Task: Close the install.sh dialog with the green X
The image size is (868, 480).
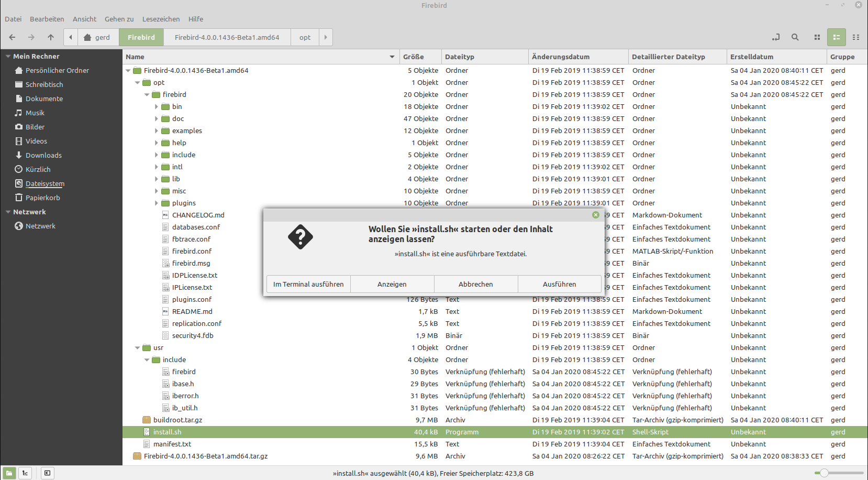Action: 596,215
